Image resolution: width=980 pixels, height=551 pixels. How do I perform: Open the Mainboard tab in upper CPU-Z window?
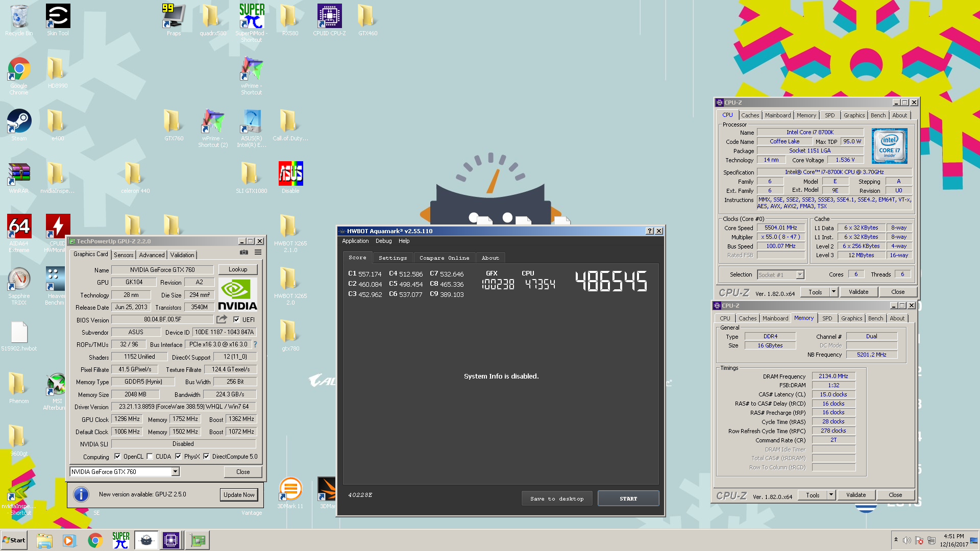point(778,116)
